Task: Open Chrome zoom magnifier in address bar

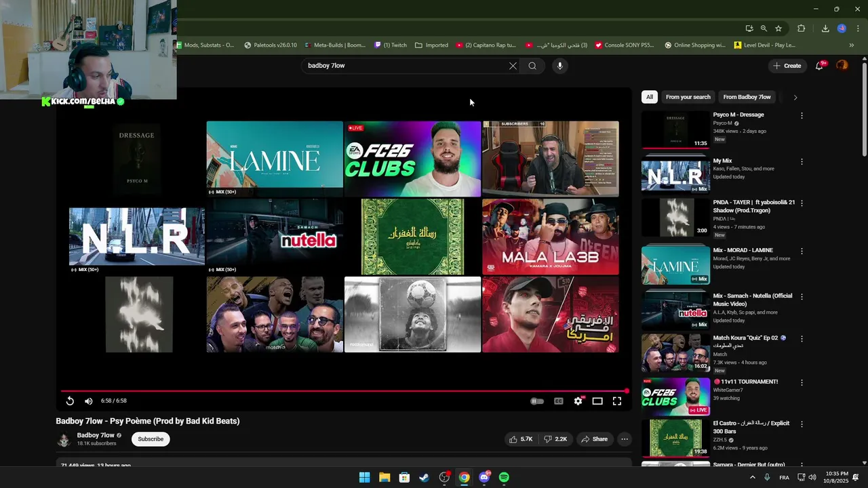Action: 764,28
